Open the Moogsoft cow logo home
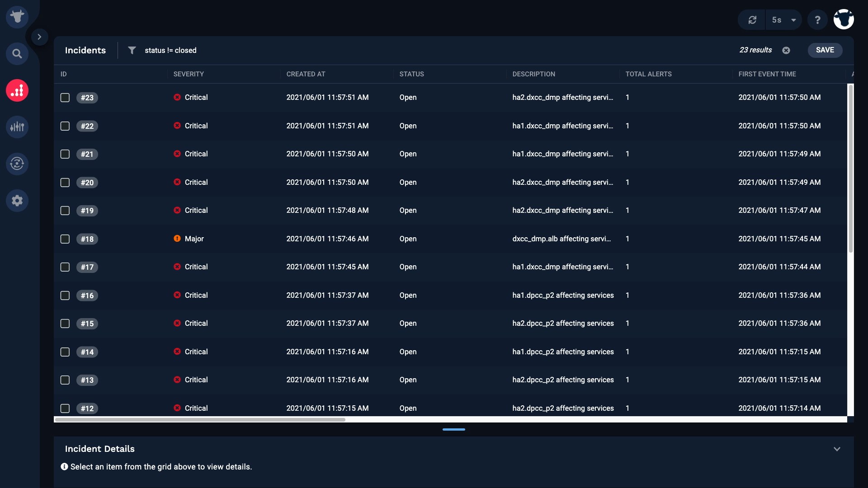This screenshot has width=868, height=488. pyautogui.click(x=17, y=17)
